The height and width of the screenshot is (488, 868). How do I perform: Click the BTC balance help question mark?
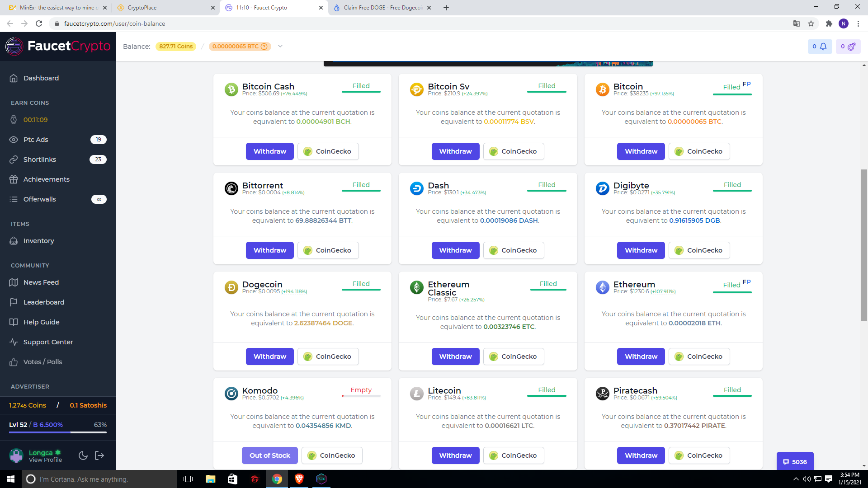pyautogui.click(x=264, y=47)
